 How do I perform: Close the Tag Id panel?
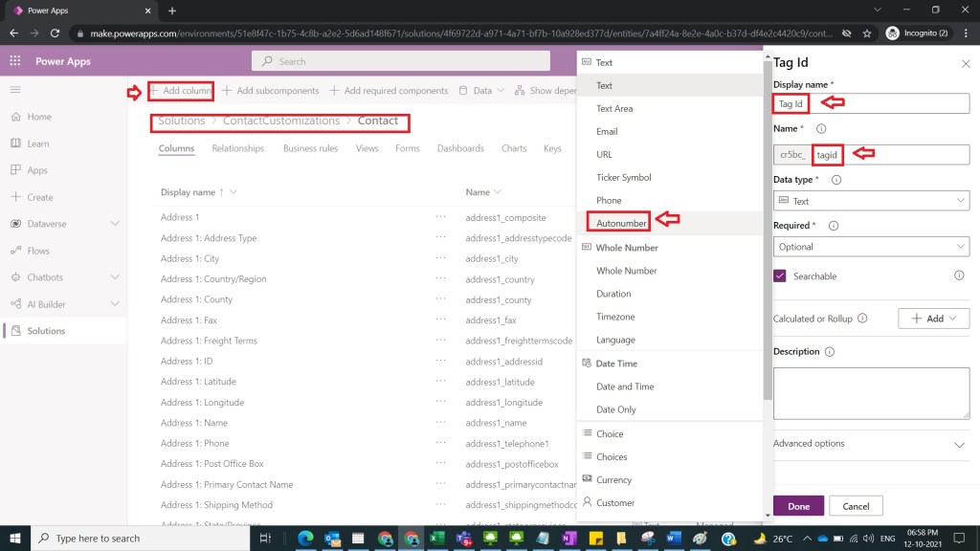(x=965, y=63)
